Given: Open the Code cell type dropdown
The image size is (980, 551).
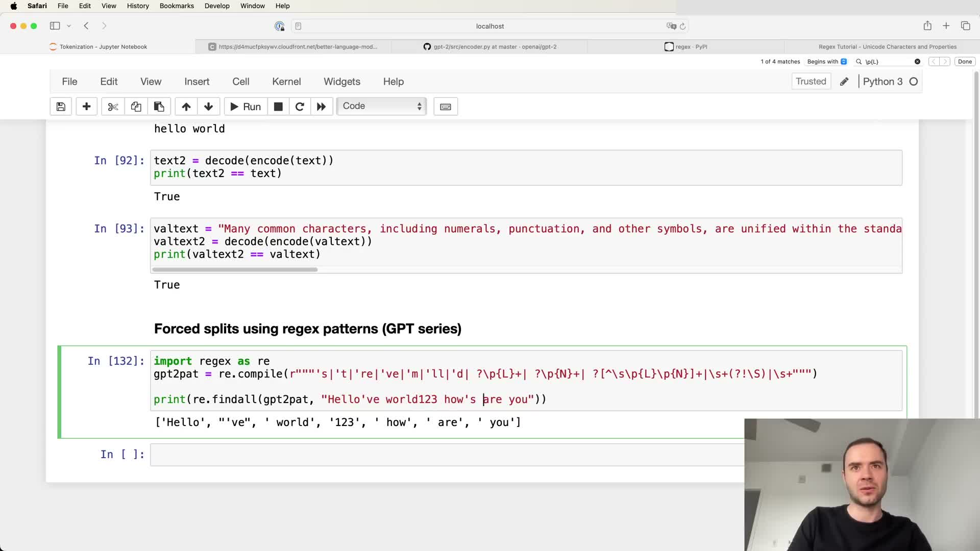Looking at the screenshot, I should (x=381, y=106).
